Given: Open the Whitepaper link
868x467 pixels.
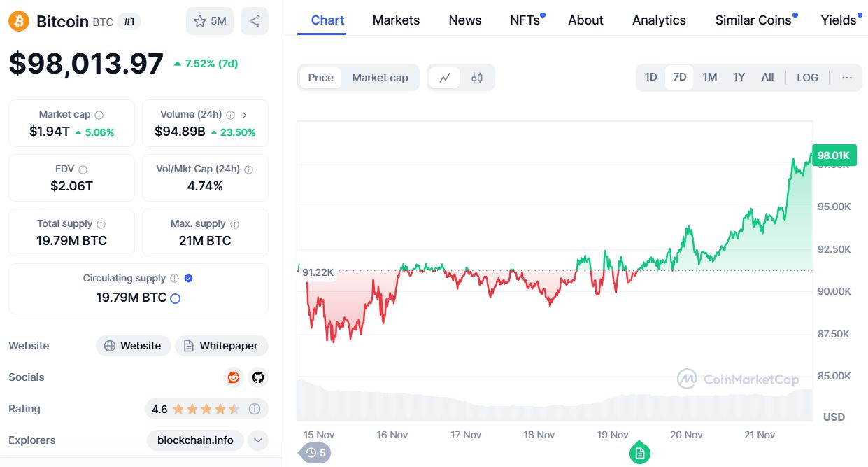Looking at the screenshot, I should coord(221,346).
